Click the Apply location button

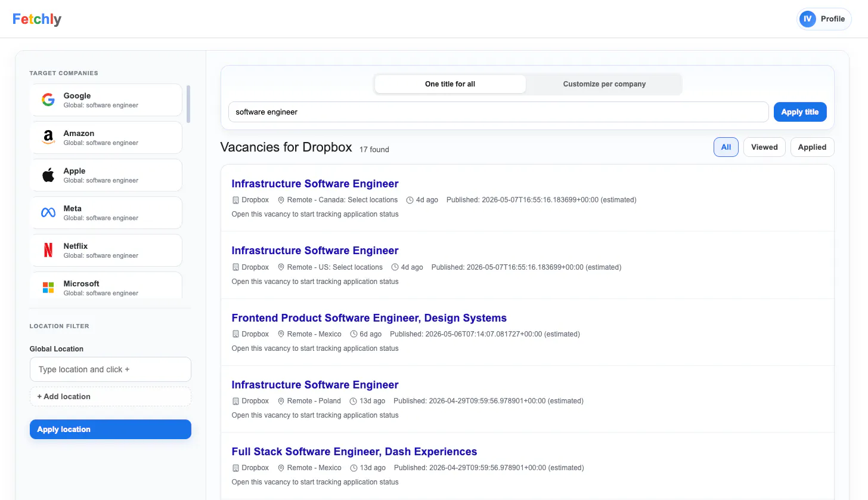tap(110, 430)
